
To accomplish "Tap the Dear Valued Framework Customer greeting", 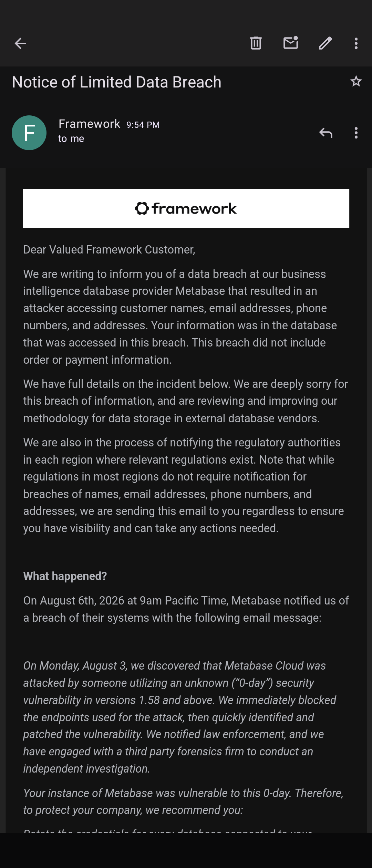I will pos(109,249).
